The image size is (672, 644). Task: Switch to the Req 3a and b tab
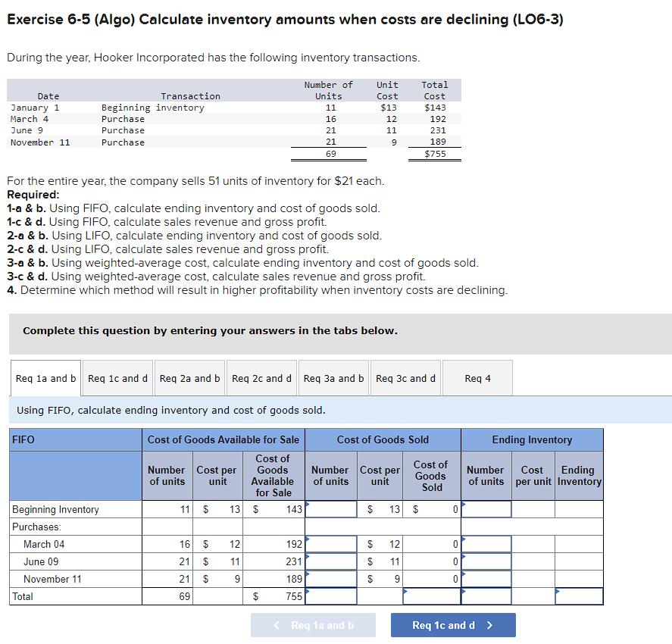[333, 378]
